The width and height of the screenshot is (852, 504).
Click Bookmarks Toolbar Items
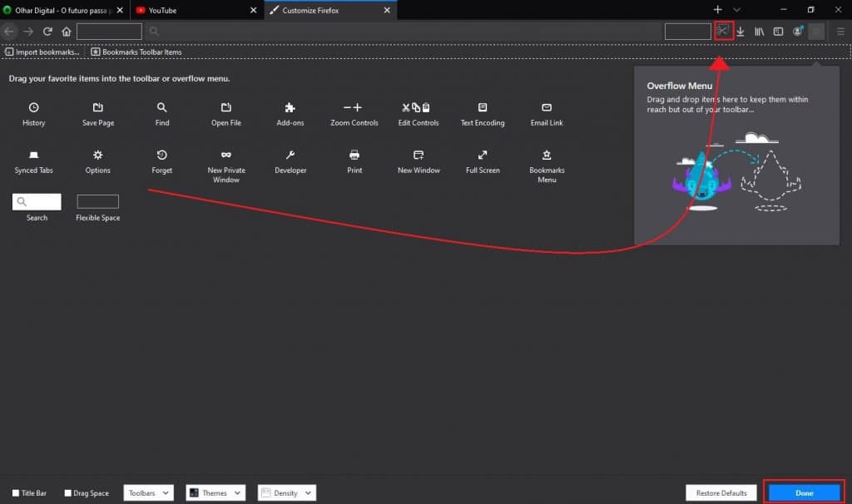[136, 52]
